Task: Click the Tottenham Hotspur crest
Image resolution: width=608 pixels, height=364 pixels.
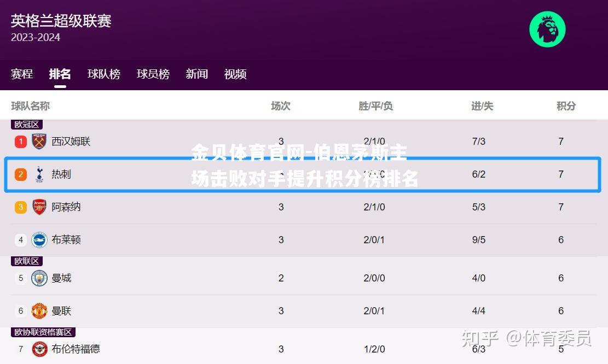Action: point(39,174)
